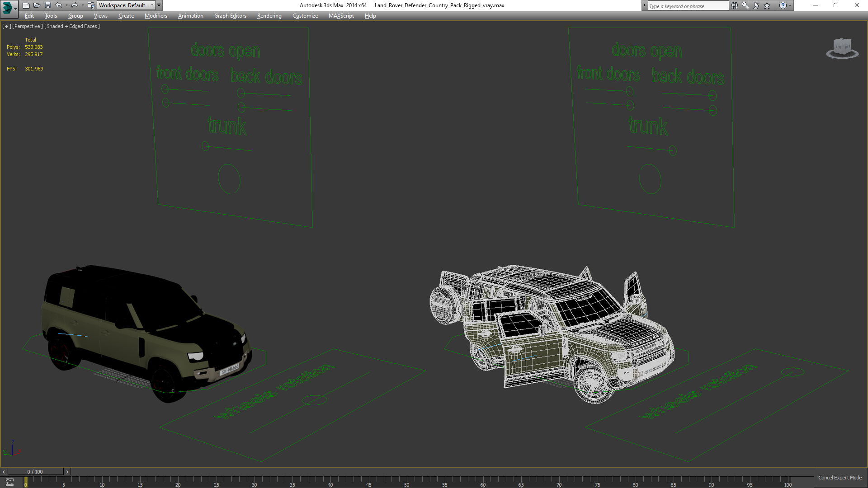Select the left rig's trunk slider circle
Image resolution: width=868 pixels, height=488 pixels.
pyautogui.click(x=205, y=146)
